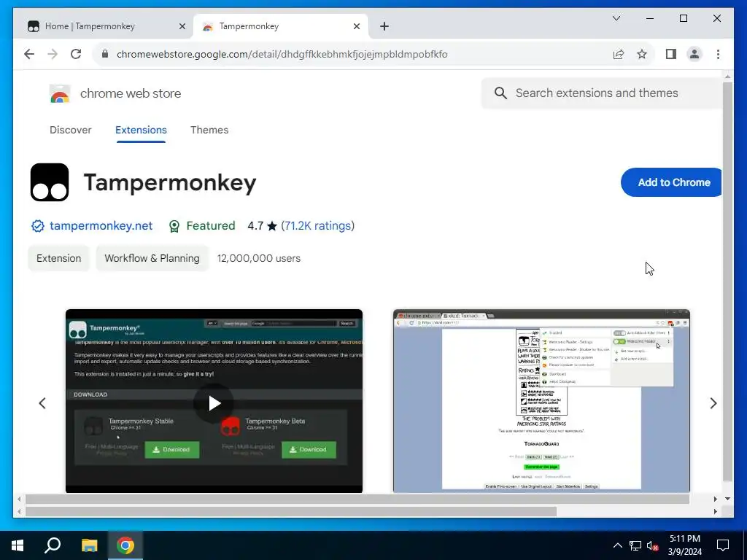
Task: Show the previous screenshot in the carousel
Action: pos(42,403)
